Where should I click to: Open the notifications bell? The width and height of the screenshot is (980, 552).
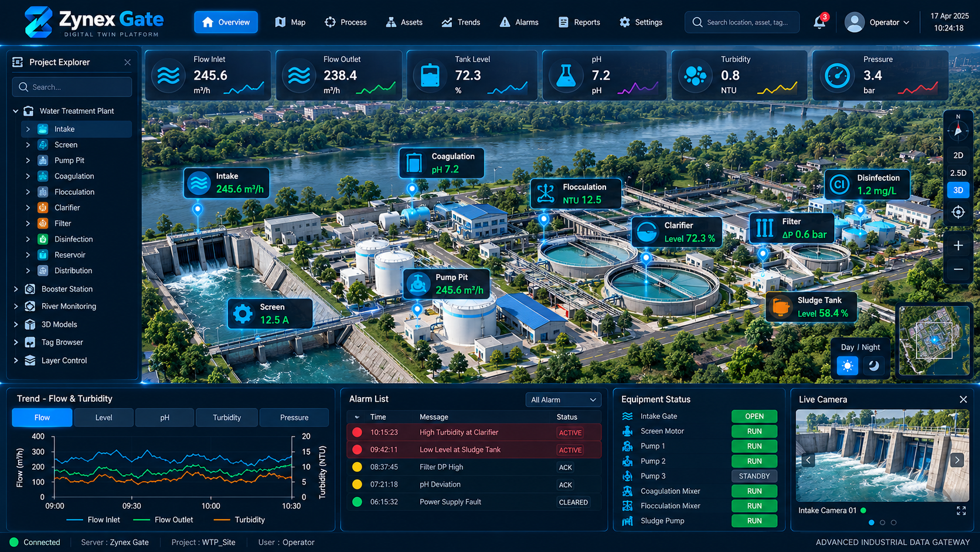(x=819, y=22)
